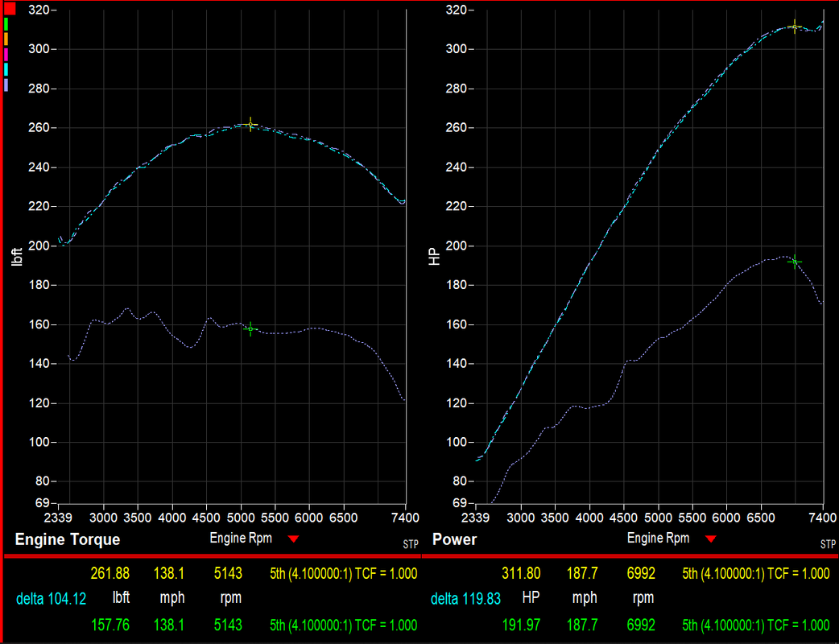Click the lbft vertical axis label
Viewport: 839px width, 644px height.
18,257
